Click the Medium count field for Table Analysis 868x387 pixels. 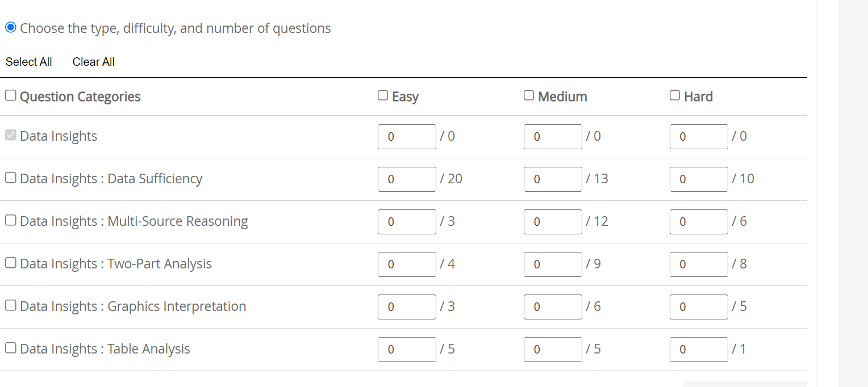pos(553,349)
